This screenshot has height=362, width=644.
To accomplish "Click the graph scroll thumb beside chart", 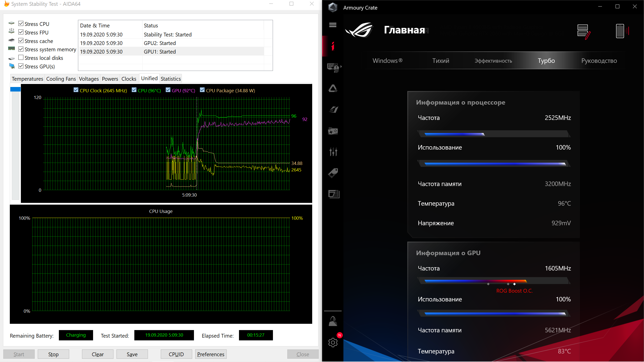I will pyautogui.click(x=15, y=89).
